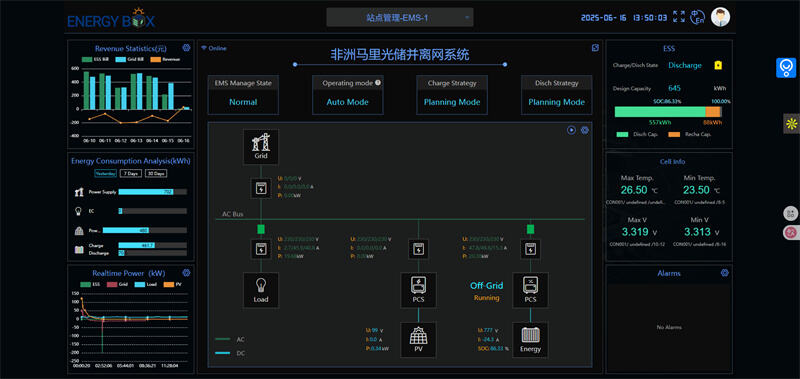Image resolution: width=800 pixels, height=379 pixels.
Task: Click the ESS SOC capacity bar
Action: 668,112
